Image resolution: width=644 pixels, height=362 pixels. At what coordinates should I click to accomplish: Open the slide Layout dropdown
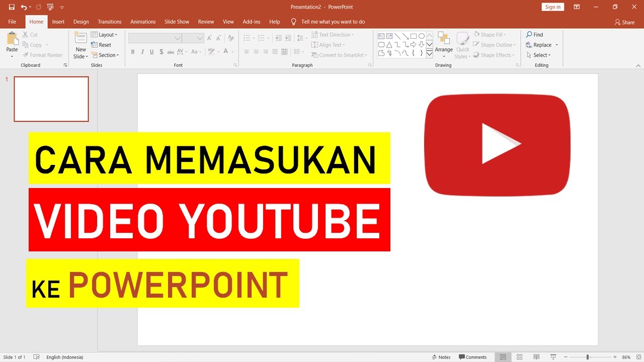(x=104, y=35)
